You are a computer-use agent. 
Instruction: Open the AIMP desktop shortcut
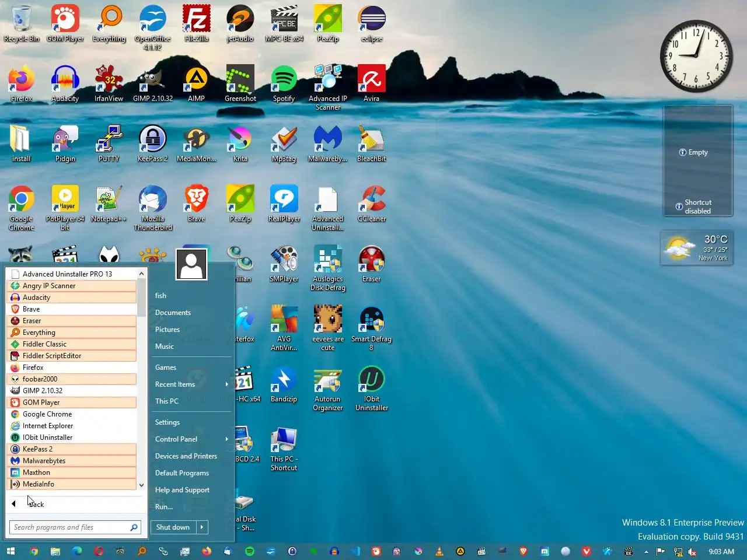tap(196, 83)
